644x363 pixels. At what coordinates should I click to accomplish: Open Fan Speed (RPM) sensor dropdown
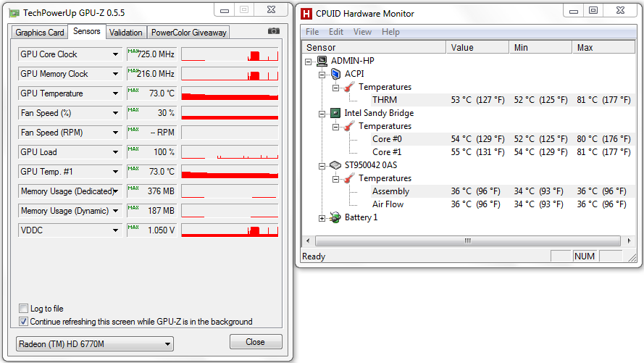coord(115,133)
